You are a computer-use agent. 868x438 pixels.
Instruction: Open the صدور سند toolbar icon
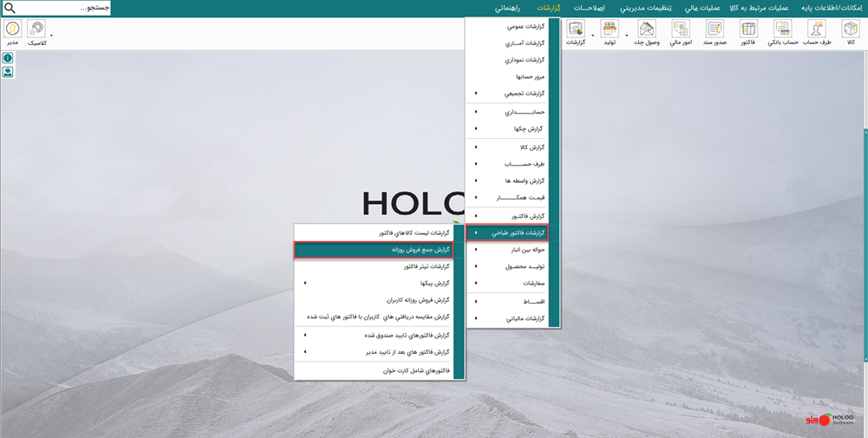(715, 33)
